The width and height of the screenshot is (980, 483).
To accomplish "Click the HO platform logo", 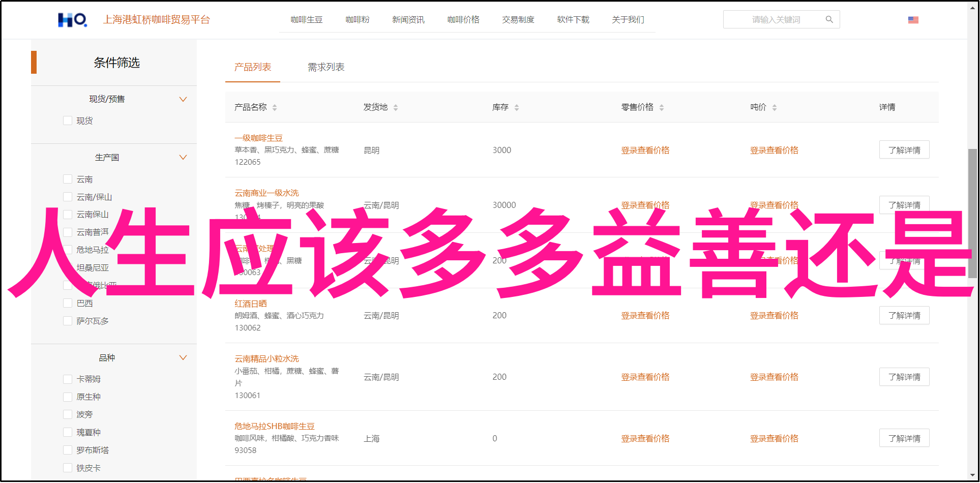I will pos(72,20).
